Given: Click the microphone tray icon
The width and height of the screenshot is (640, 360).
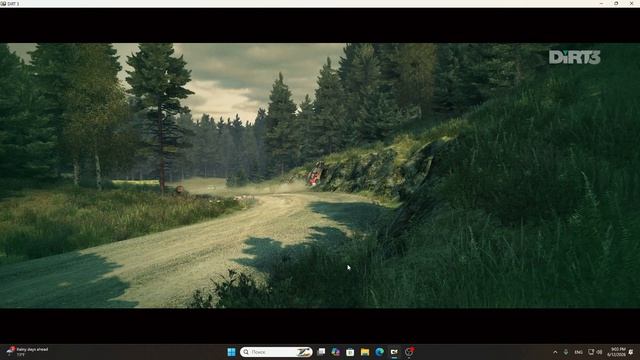Looking at the screenshot, I should 566,352.
